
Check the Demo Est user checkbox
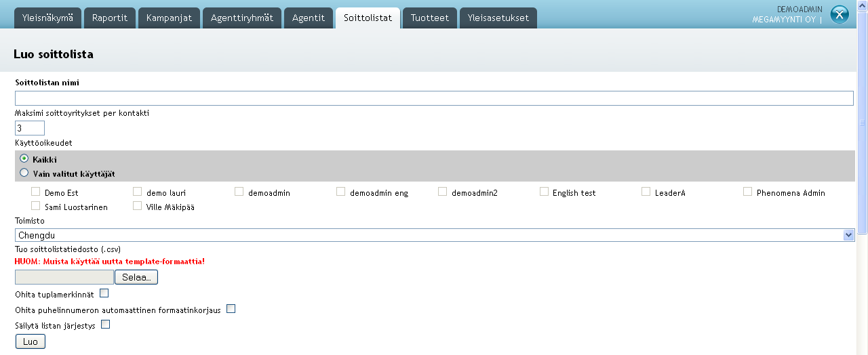pyautogui.click(x=36, y=192)
